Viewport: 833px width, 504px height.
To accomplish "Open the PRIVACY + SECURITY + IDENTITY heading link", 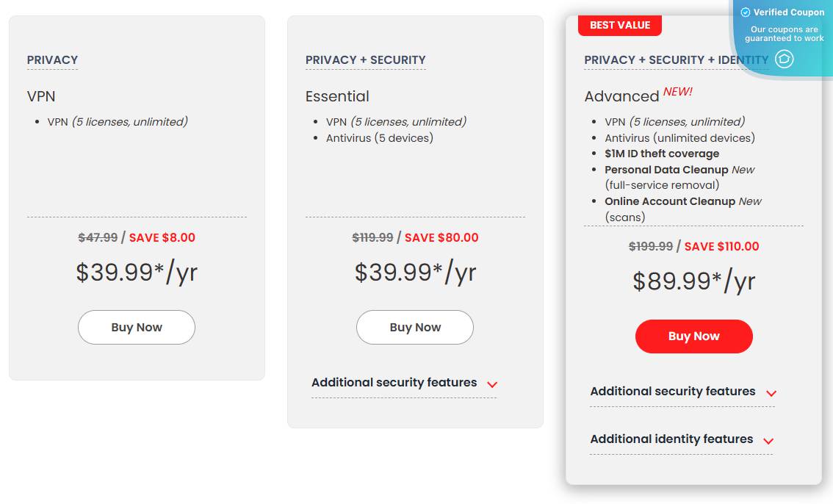I will click(676, 60).
